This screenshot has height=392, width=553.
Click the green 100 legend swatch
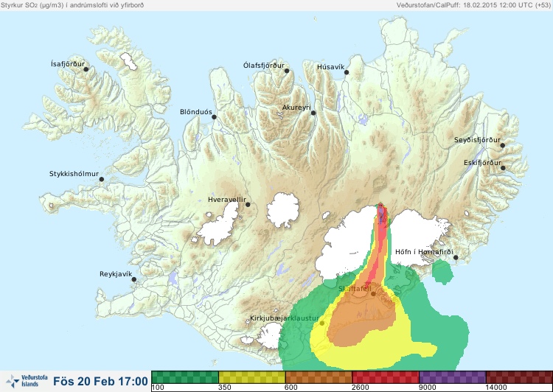(185, 377)
